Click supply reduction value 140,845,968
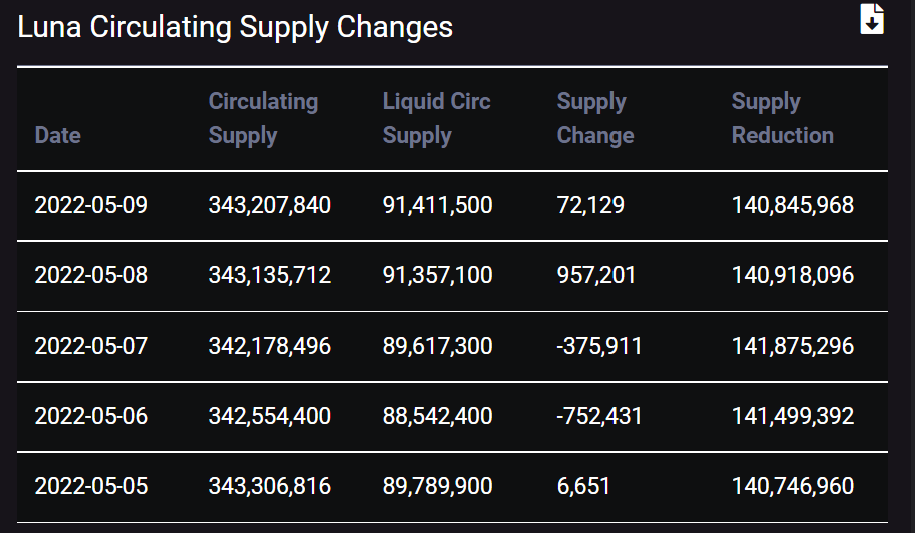 793,205
